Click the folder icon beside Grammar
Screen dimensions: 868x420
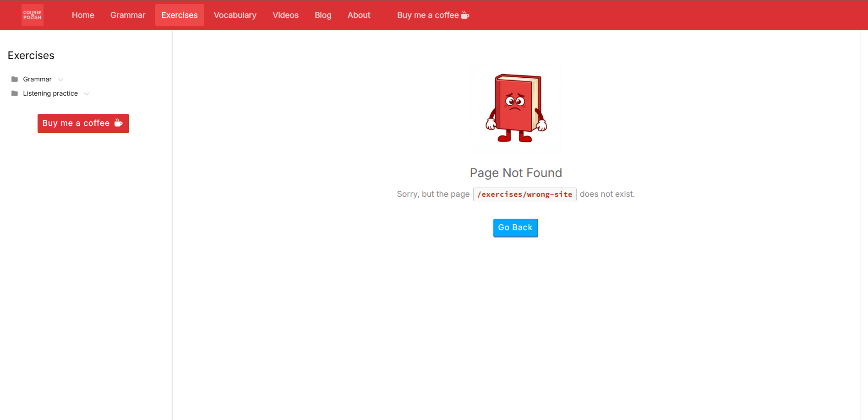click(14, 79)
